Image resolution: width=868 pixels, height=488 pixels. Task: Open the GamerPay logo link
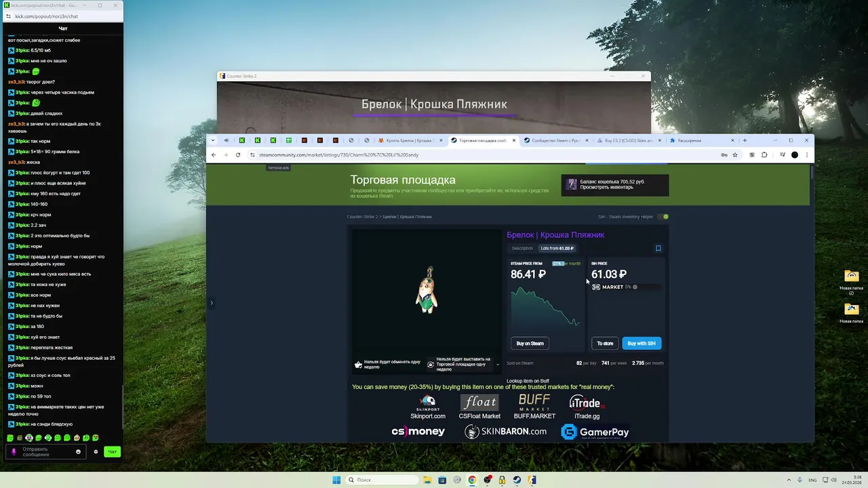coord(595,432)
